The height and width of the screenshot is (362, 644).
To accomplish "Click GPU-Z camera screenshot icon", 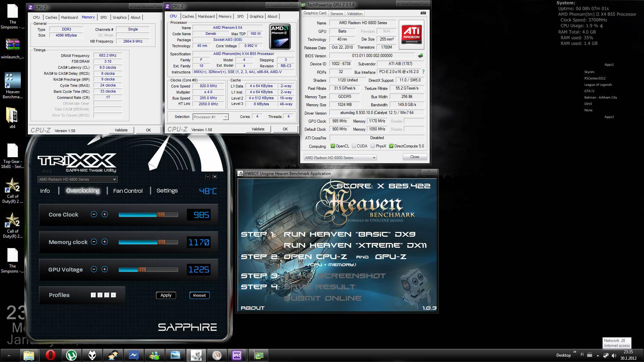I will [423, 13].
